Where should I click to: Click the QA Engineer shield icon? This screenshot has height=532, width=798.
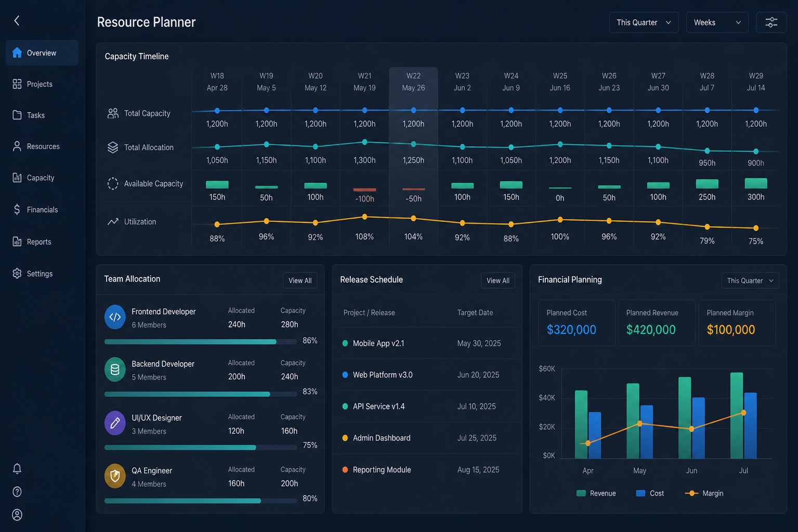[115, 476]
